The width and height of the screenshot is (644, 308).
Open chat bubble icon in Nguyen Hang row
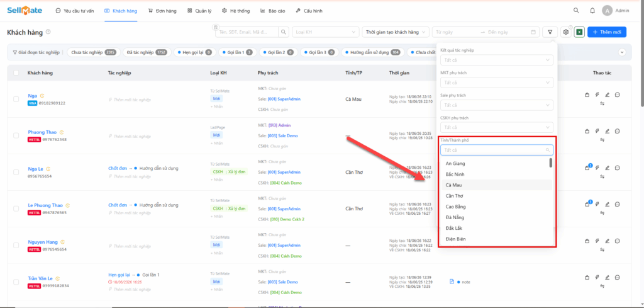[x=618, y=241]
